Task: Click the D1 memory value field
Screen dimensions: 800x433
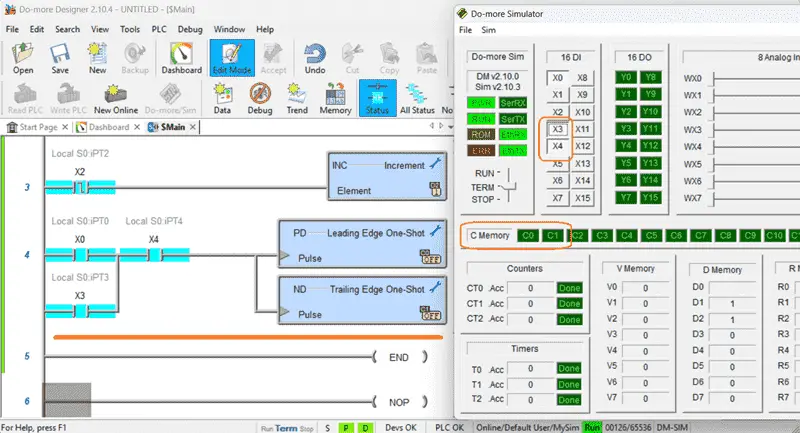Action: [732, 303]
